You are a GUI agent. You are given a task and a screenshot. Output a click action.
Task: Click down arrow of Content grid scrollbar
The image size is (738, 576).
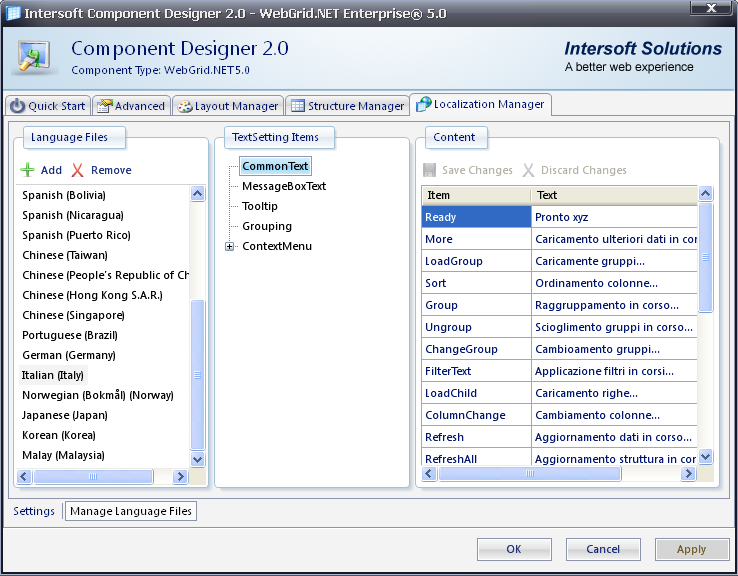(x=705, y=456)
